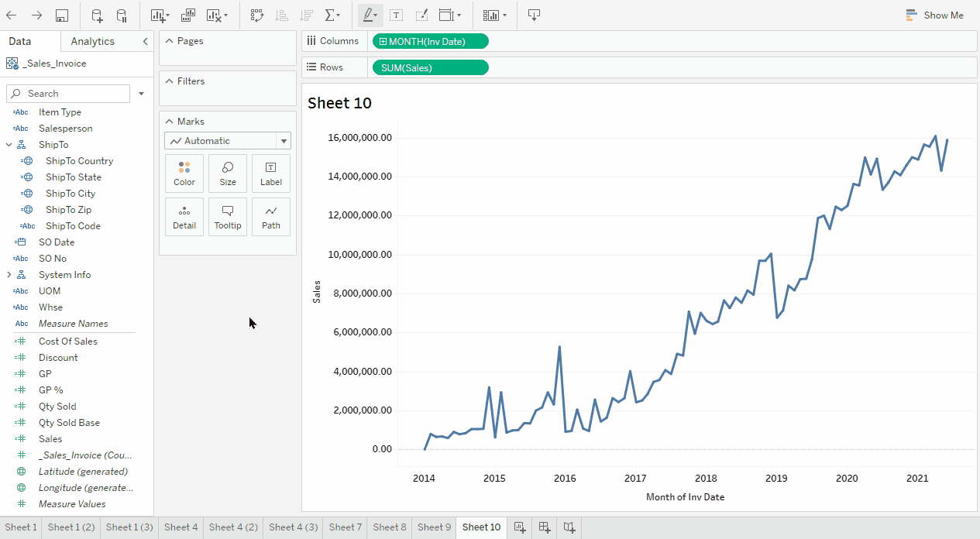
Task: Click the New Story icon
Action: coord(569,527)
